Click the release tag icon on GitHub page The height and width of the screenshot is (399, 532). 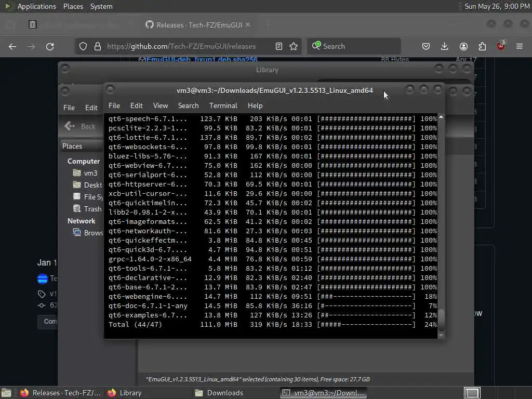[42, 294]
